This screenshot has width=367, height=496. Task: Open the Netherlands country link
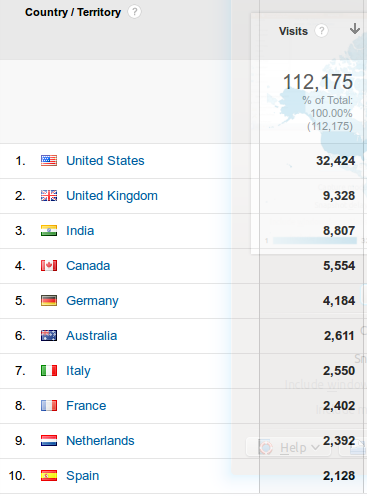pyautogui.click(x=100, y=441)
